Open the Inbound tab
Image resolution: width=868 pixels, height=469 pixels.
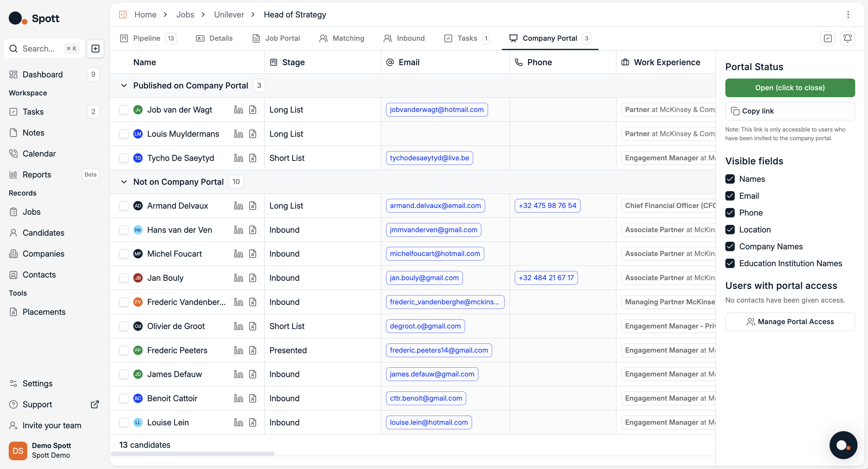[x=404, y=38]
